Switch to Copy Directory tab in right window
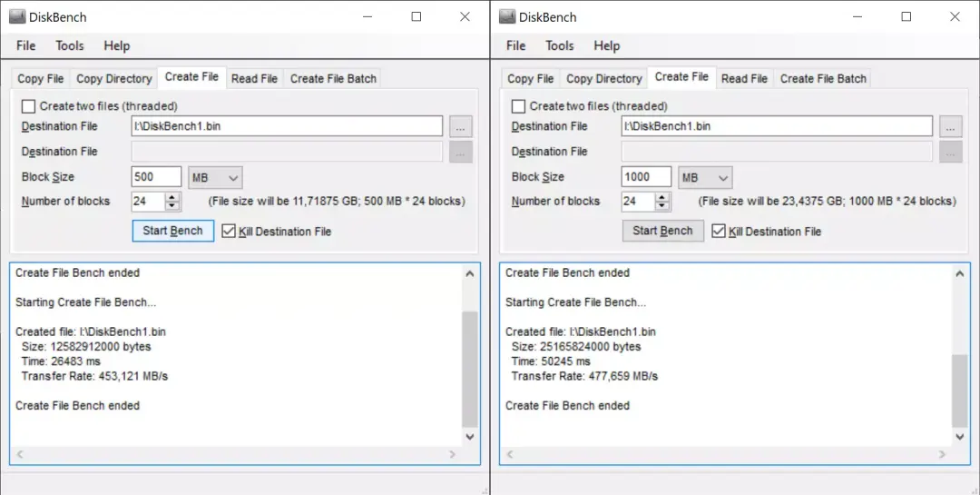Viewport: 980px width, 495px height. pyautogui.click(x=604, y=79)
